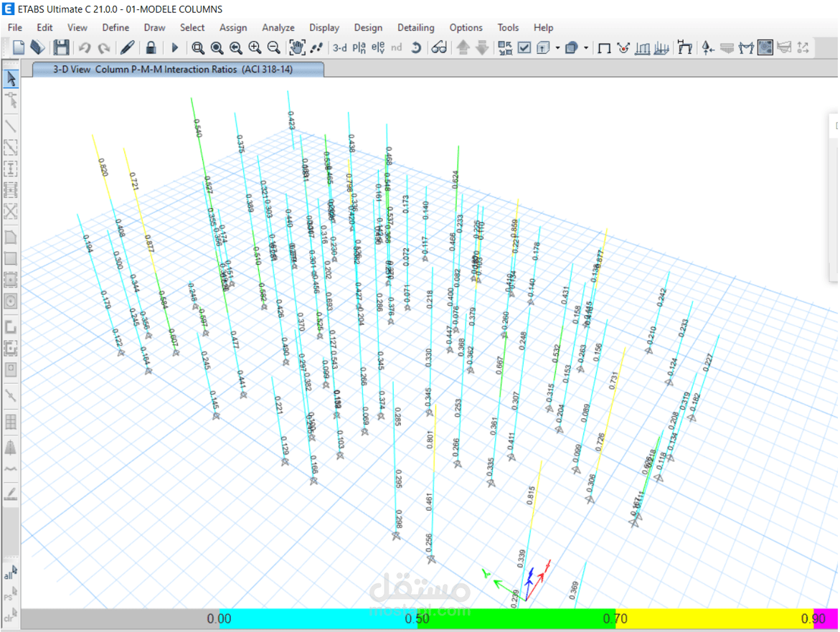Select rubber band zoom tool
The height and width of the screenshot is (632, 840).
[198, 47]
